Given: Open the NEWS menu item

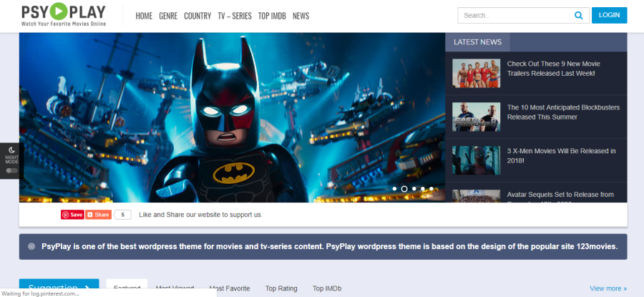Looking at the screenshot, I should [301, 16].
